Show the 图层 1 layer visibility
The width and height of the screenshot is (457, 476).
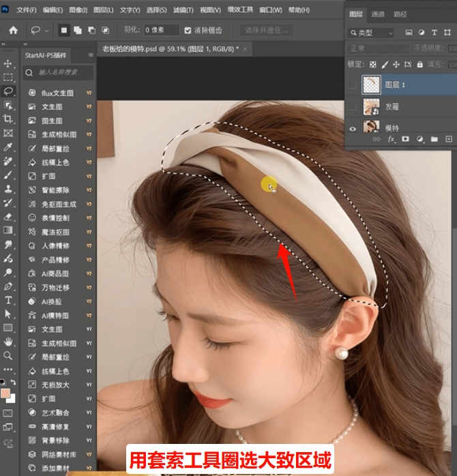pos(353,85)
